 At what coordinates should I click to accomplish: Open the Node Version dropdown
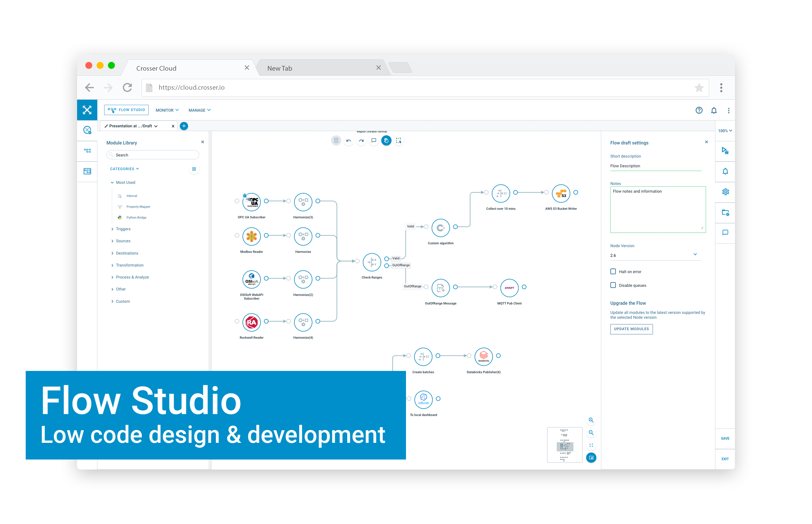[695, 254]
